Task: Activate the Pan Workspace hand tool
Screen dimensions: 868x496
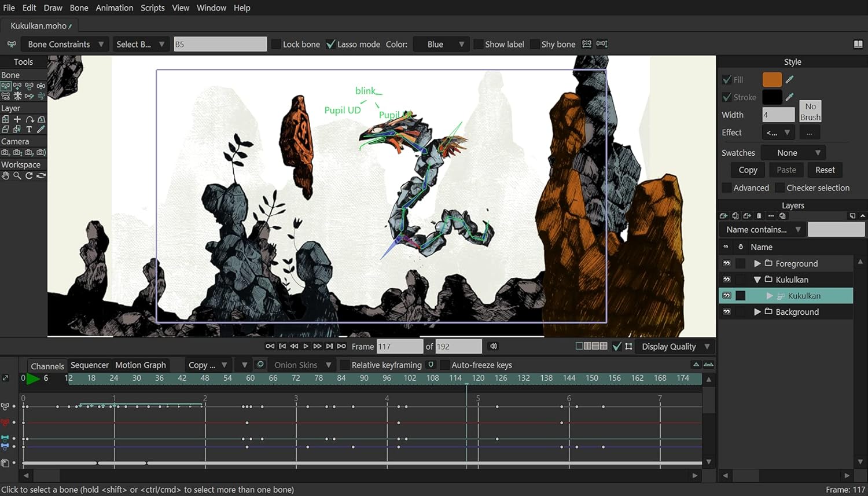Action: click(x=6, y=176)
